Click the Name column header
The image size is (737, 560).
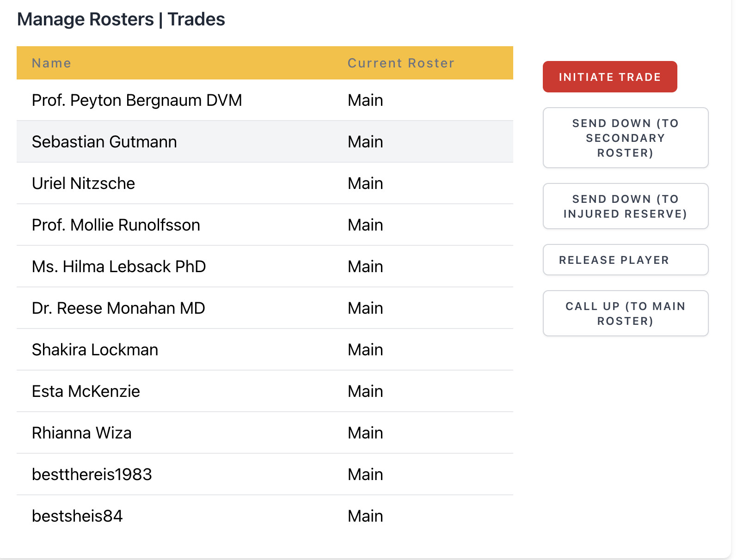tap(51, 63)
